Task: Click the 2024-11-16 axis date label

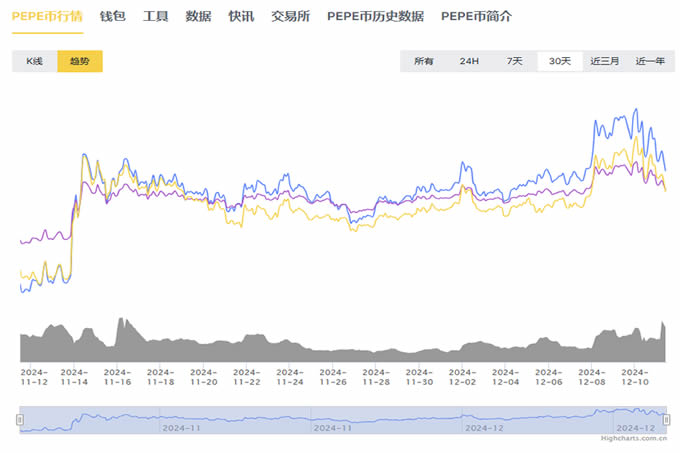Action: pos(118,377)
